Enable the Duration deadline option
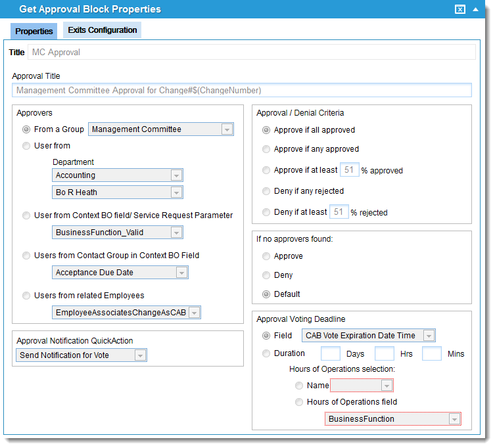The height and width of the screenshot is (448, 495). click(x=266, y=353)
